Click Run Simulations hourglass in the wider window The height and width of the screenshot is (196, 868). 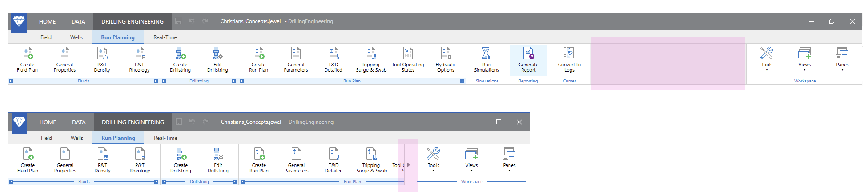[x=486, y=53]
